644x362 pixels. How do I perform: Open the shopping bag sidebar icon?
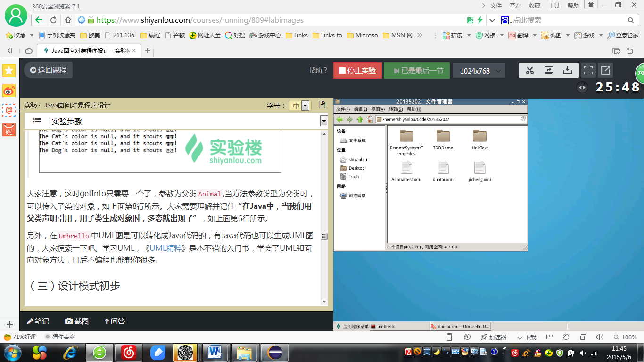click(9, 130)
